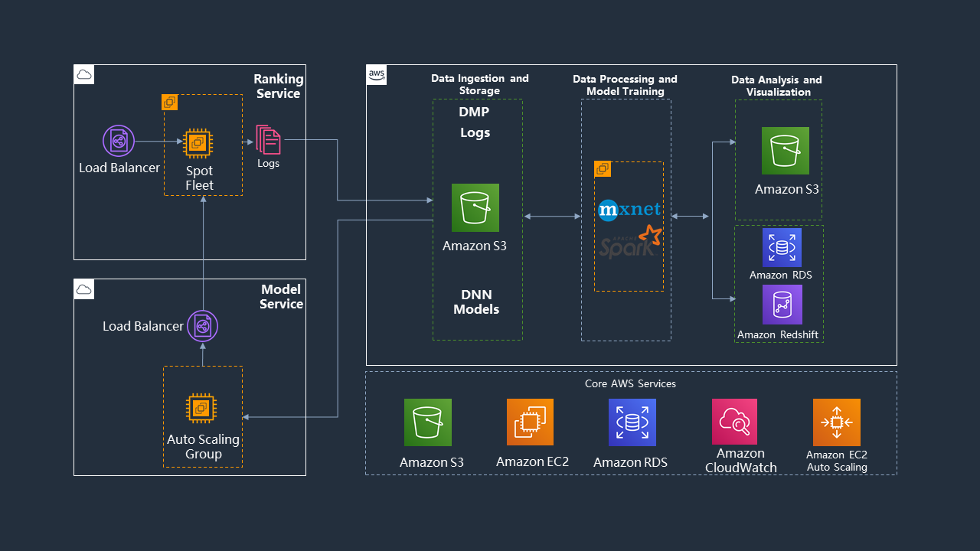Click the cloud icon in Ranking Service box

84,74
